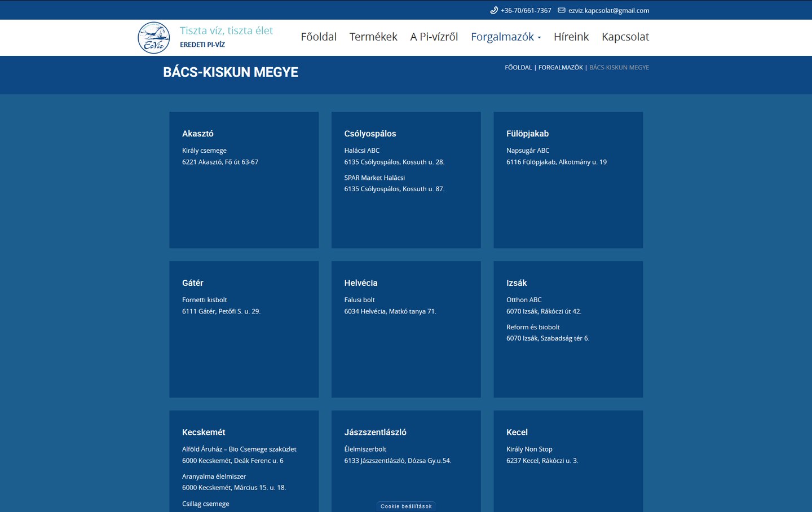812x512 pixels.
Task: Select the Helvécia card heading
Action: [361, 283]
